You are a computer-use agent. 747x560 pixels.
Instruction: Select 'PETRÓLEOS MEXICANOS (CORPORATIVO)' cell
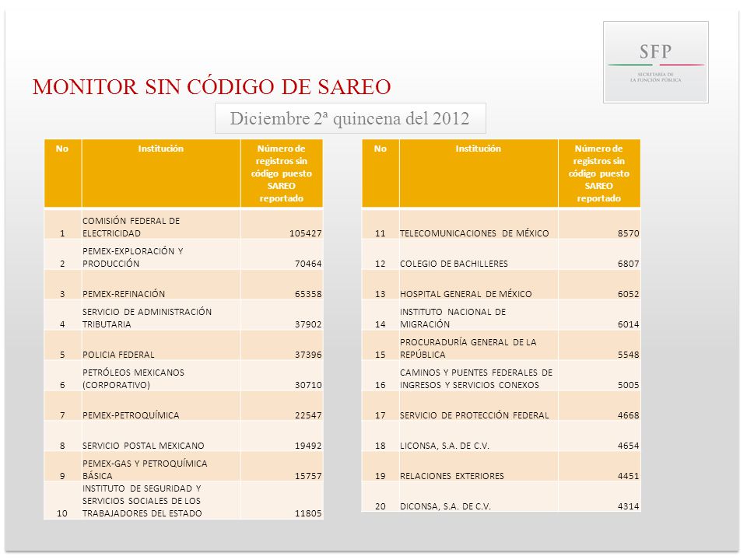click(x=161, y=376)
